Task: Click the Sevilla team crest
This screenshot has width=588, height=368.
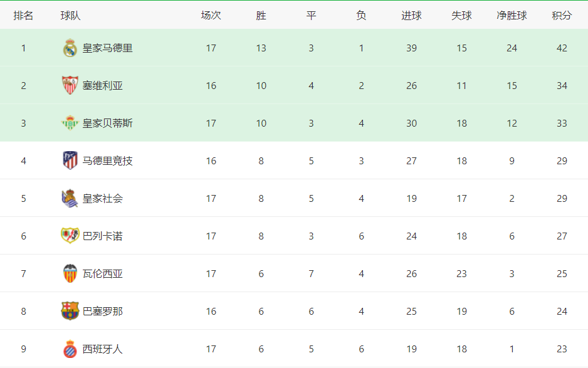Action: tap(70, 85)
